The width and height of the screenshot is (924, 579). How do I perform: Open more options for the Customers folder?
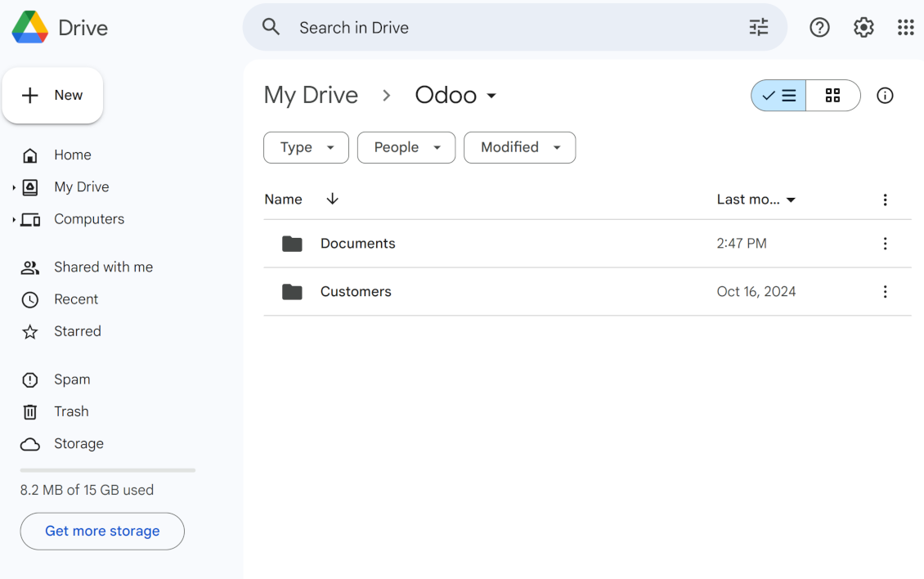885,292
